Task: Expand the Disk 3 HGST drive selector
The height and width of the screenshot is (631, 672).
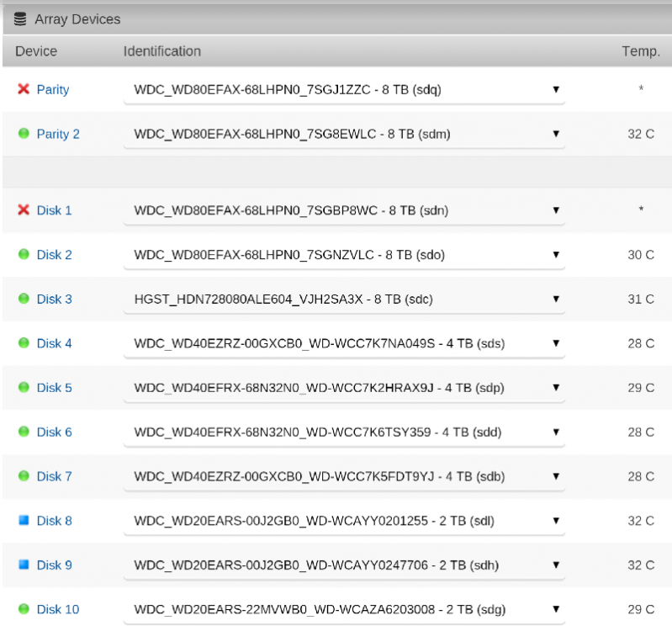Action: 344,300
